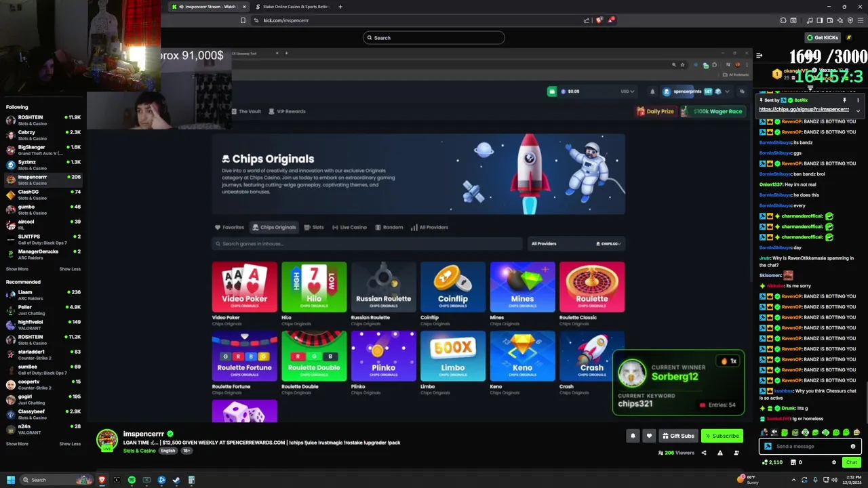Image resolution: width=868 pixels, height=488 pixels.
Task: Open the Brave Shields lion icon
Action: click(599, 20)
